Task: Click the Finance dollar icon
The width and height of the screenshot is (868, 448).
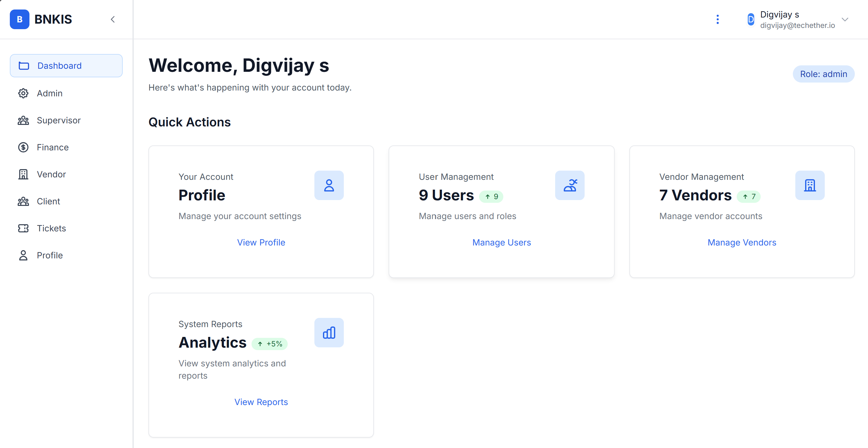Action: (x=23, y=147)
